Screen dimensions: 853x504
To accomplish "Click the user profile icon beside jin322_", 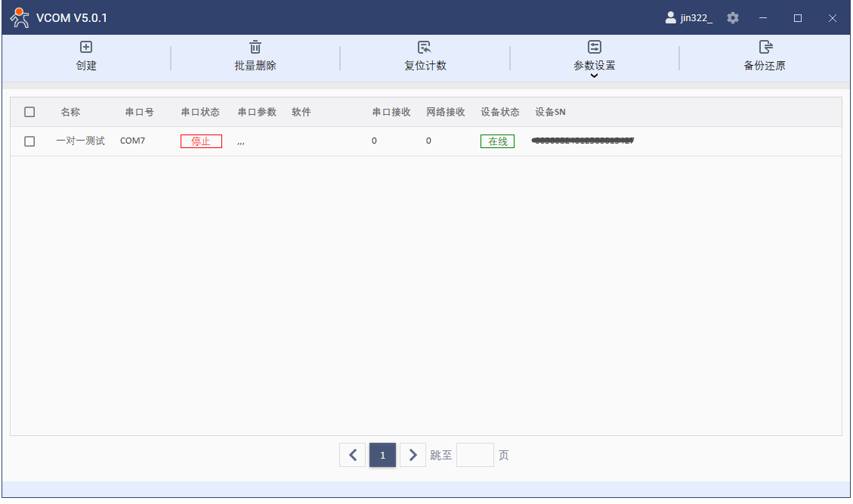I will [670, 18].
